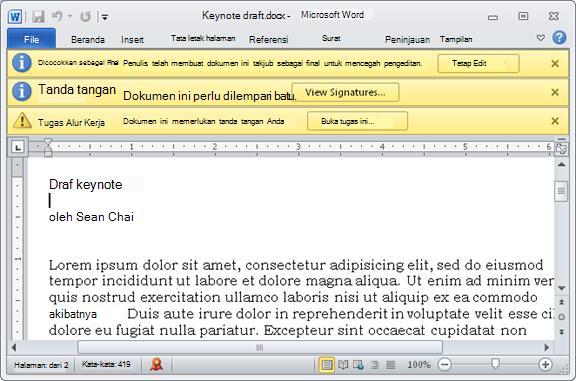Open the Surat tab
The width and height of the screenshot is (576, 381).
pos(331,38)
